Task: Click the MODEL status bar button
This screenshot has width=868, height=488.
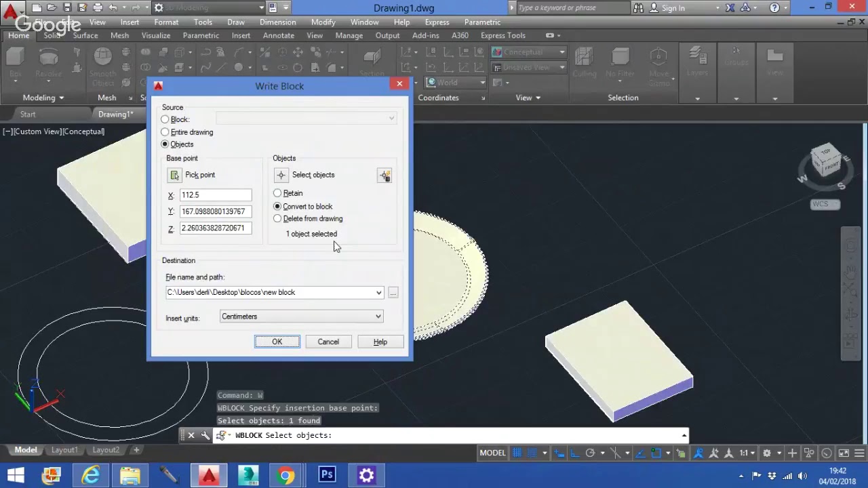Action: pyautogui.click(x=493, y=453)
